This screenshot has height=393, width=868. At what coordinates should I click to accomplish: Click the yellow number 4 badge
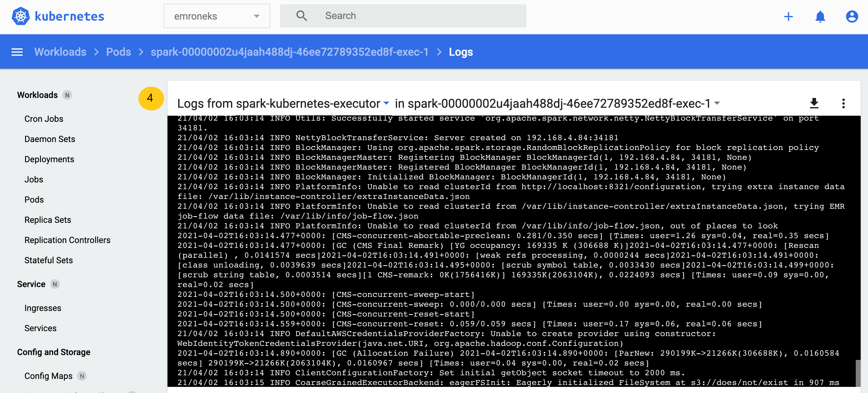click(x=151, y=98)
